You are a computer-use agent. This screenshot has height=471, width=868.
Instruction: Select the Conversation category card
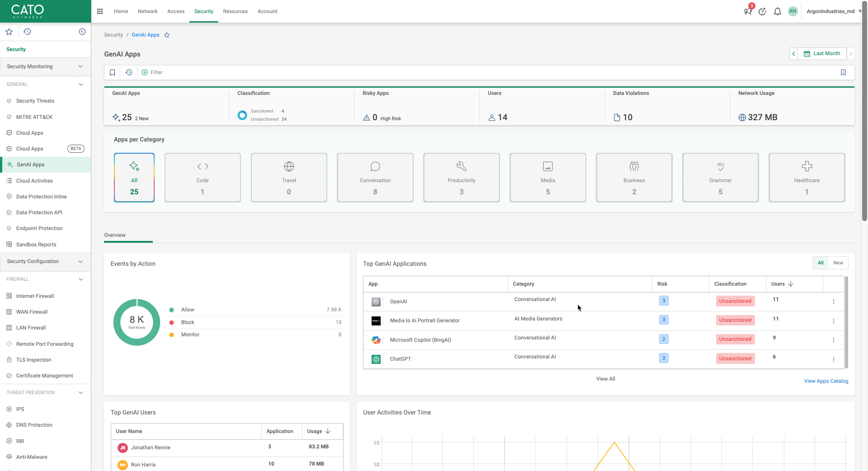[x=375, y=178]
